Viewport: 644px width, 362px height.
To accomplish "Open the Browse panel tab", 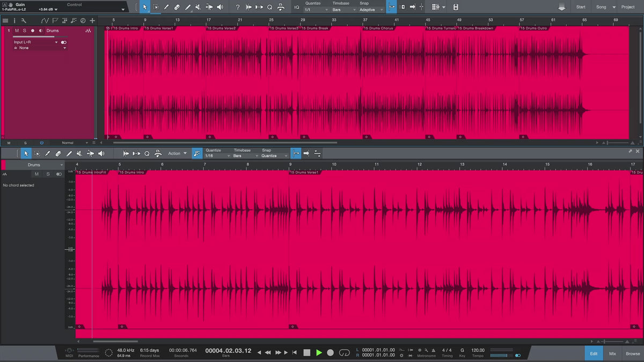I will pyautogui.click(x=632, y=353).
